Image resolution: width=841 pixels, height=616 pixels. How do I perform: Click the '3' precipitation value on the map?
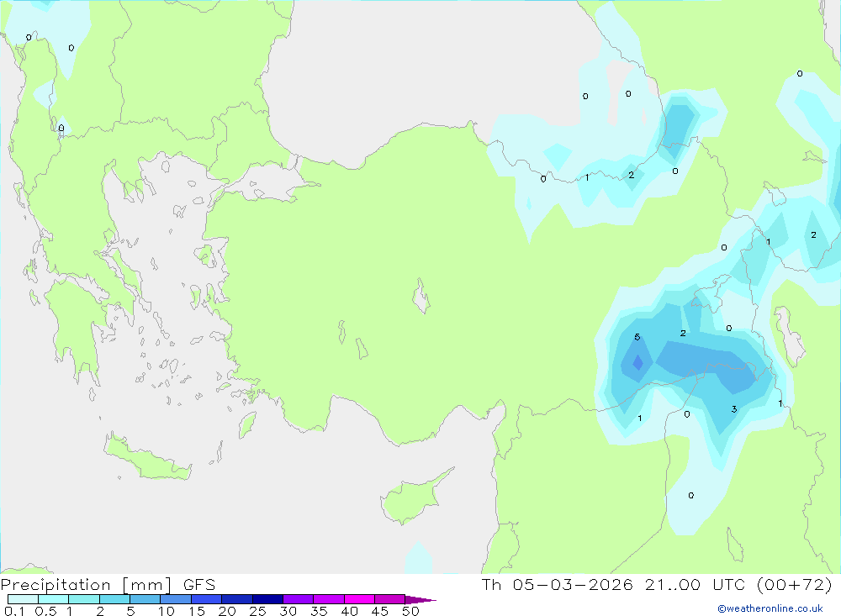coord(734,409)
